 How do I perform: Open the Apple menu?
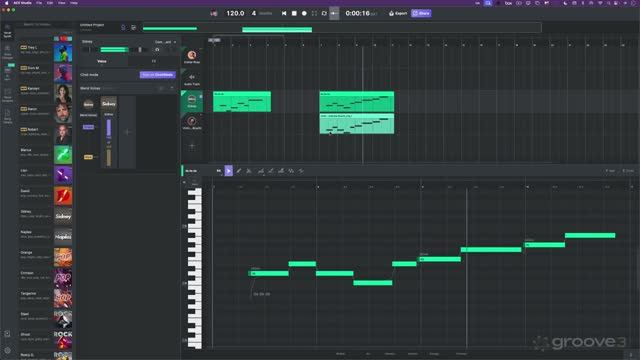point(6,2)
